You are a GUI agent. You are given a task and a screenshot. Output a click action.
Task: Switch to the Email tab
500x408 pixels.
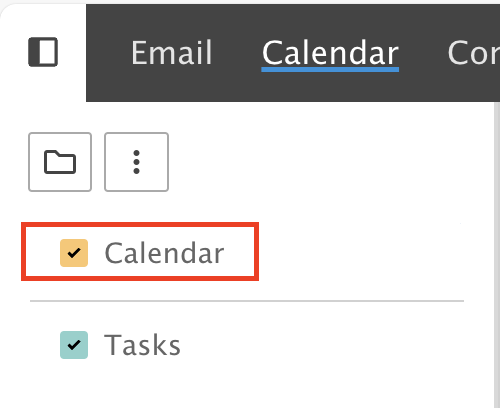[172, 53]
